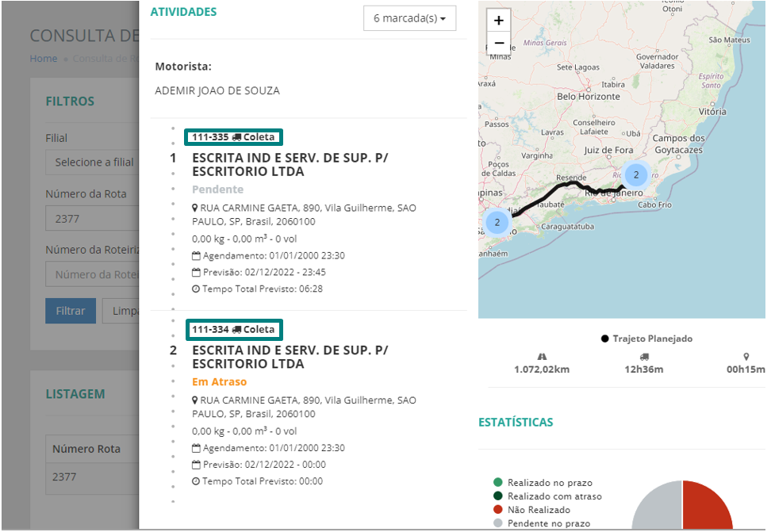Zoom in on the route map
Image resolution: width=771 pixels, height=532 pixels.
[x=498, y=21]
